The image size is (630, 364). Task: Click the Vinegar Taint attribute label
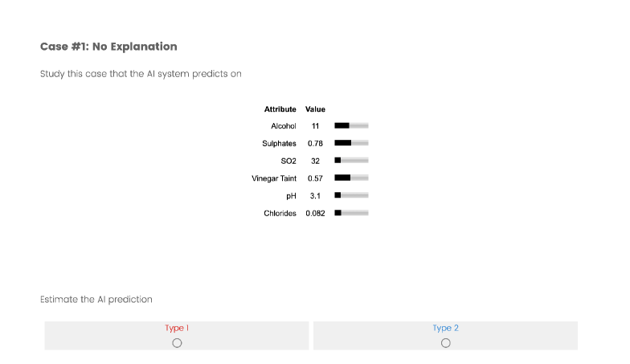(x=274, y=178)
